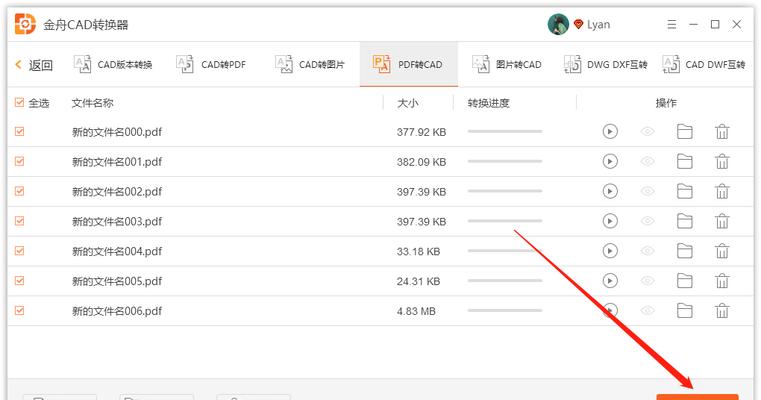Image resolution: width=761 pixels, height=400 pixels.
Task: Click the 文件名称 column header
Action: 92,103
